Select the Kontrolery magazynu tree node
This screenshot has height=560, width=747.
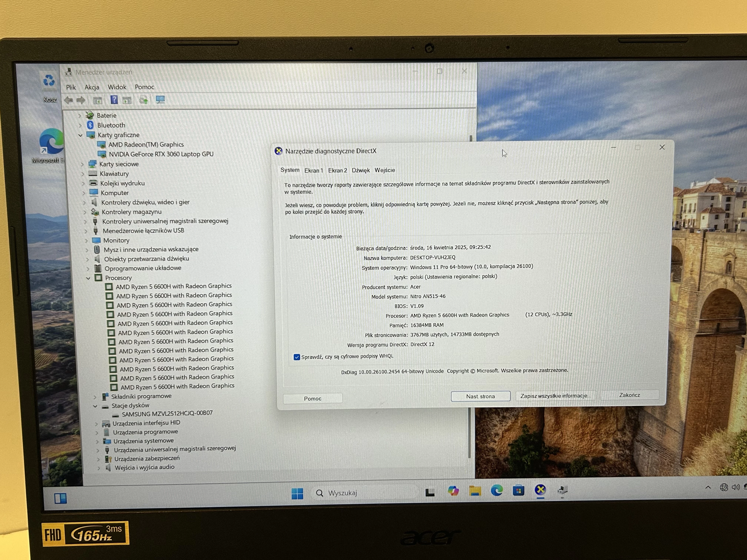[126, 212]
